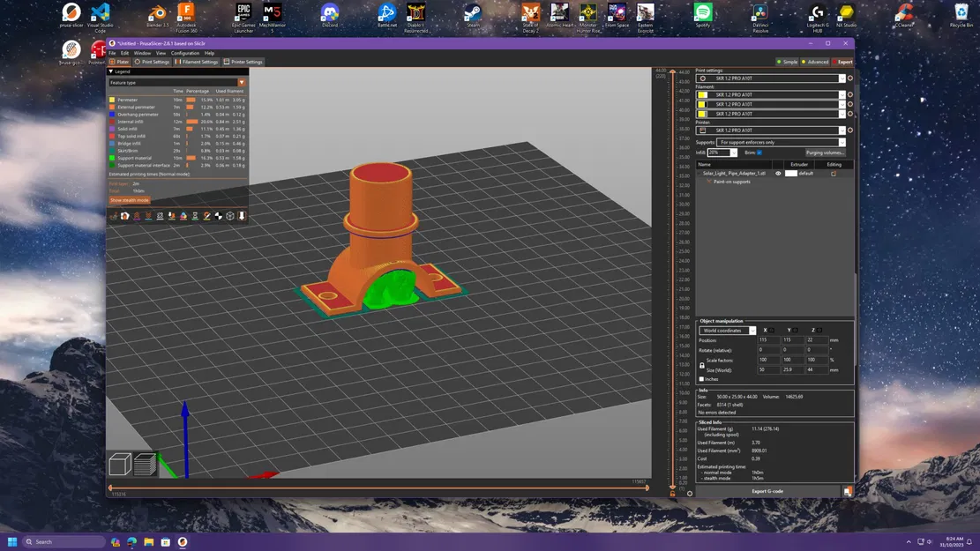The image size is (980, 551).
Task: Switch to the Filament Settings tab
Action: (198, 62)
